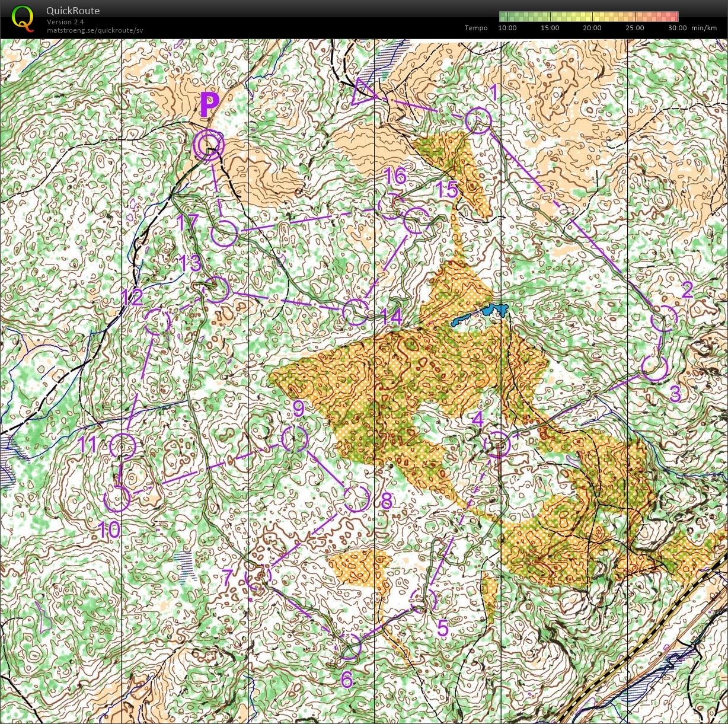This screenshot has height=724, width=728.
Task: Click the 25:00 tempo scale value
Action: [x=635, y=28]
